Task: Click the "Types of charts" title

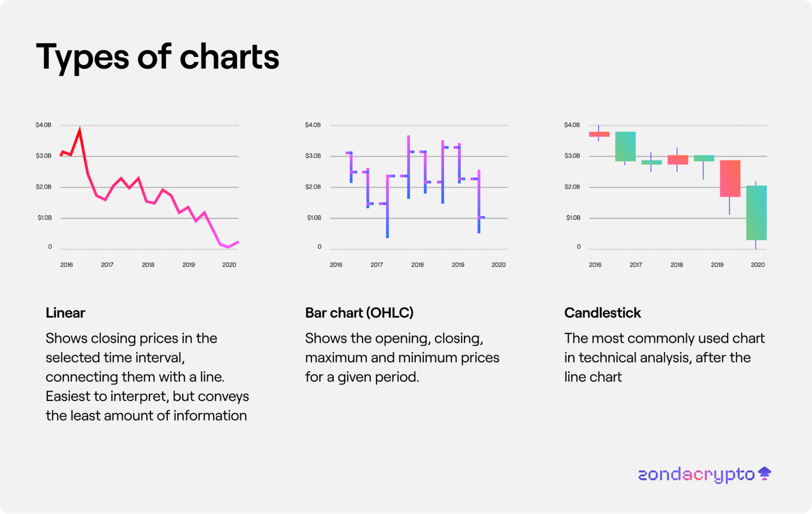Action: (158, 57)
